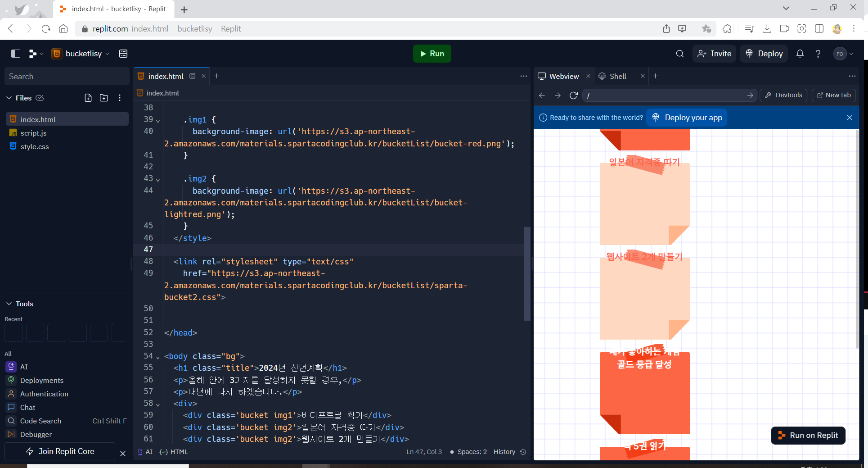868x468 pixels.
Task: Fold the .img2 rule at line 43
Action: tap(158, 180)
